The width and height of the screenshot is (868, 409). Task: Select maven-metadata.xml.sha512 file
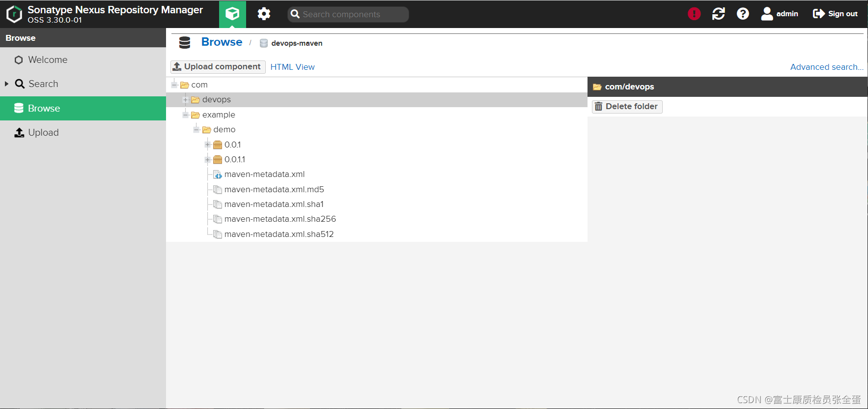point(377,234)
